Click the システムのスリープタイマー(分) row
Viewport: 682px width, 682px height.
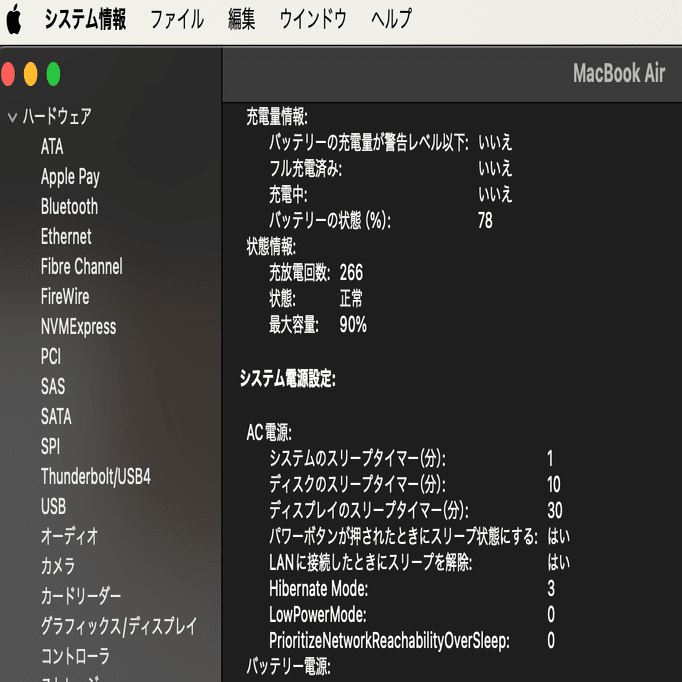coord(411,458)
